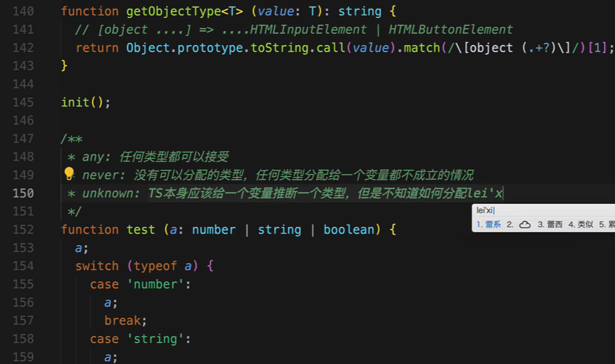This screenshot has height=364, width=615.
Task: Click the switch keyword on line 154
Action: click(x=96, y=265)
